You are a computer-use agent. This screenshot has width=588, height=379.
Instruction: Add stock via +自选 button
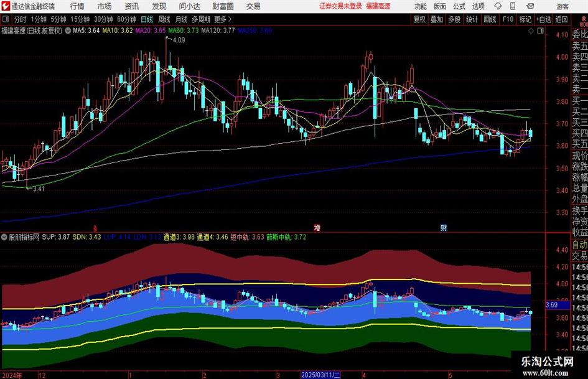coord(544,19)
